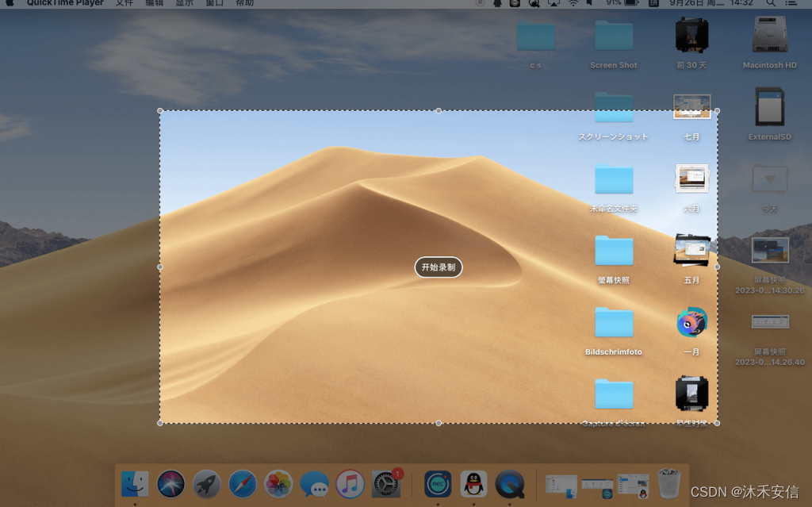The image size is (812, 507).
Task: Select the 一月 app icon
Action: coord(691,322)
